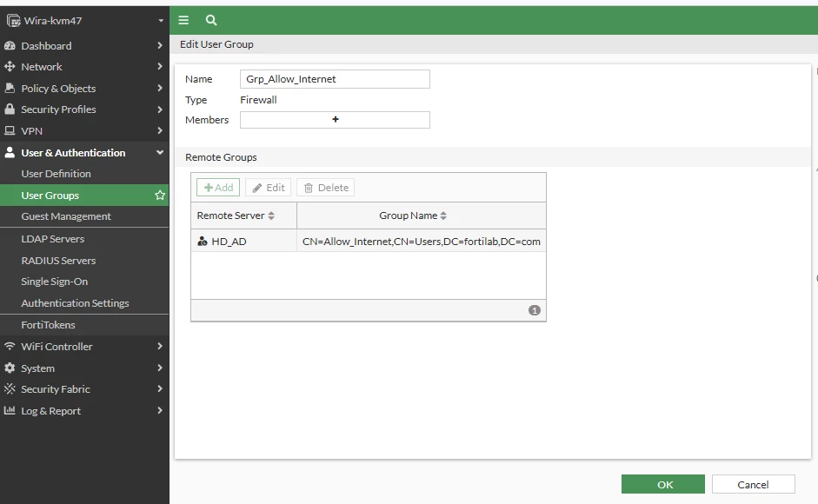818x504 pixels.
Task: Sort by Remote Server column arrows
Action: pos(271,216)
